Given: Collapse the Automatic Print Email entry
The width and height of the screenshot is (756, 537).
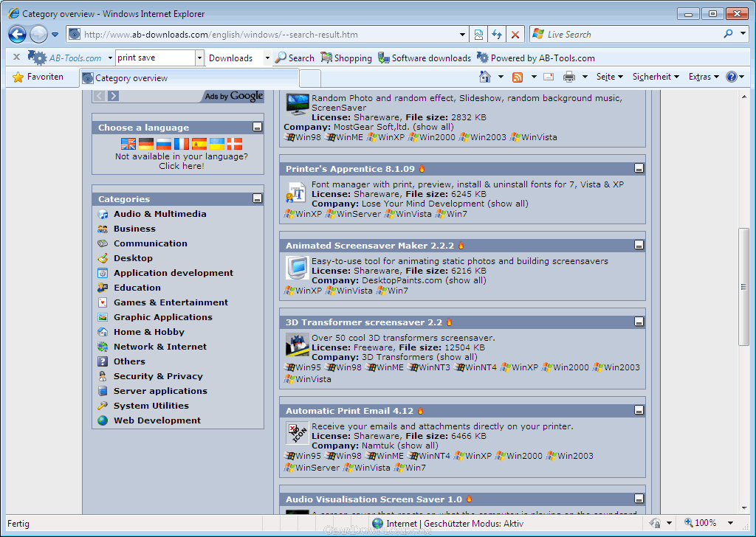Looking at the screenshot, I should tap(639, 410).
